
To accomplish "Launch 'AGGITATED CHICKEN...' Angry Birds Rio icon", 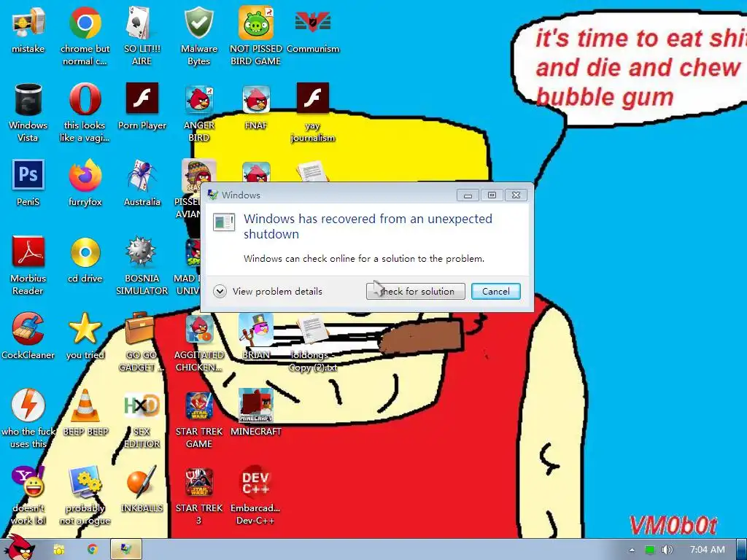I will point(199,330).
